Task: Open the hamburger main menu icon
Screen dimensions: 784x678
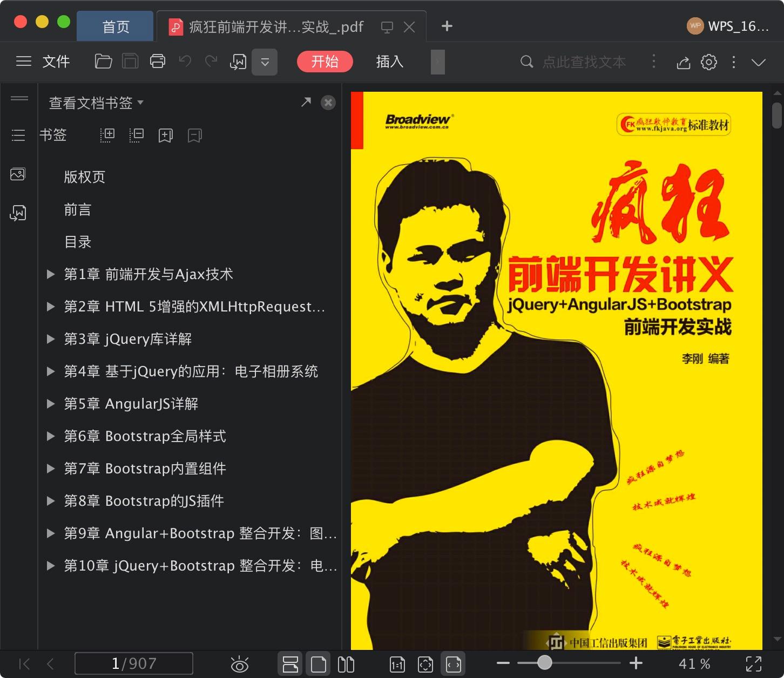Action: point(24,62)
